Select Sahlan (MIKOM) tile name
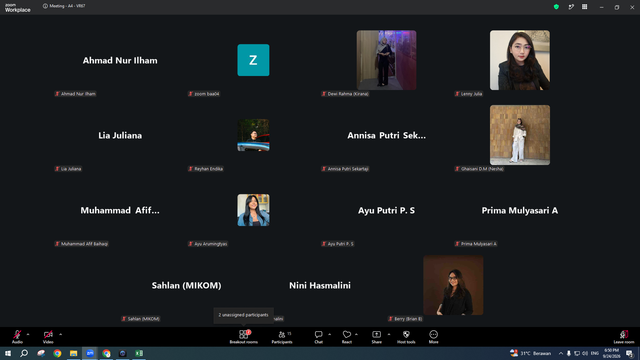 [187, 286]
